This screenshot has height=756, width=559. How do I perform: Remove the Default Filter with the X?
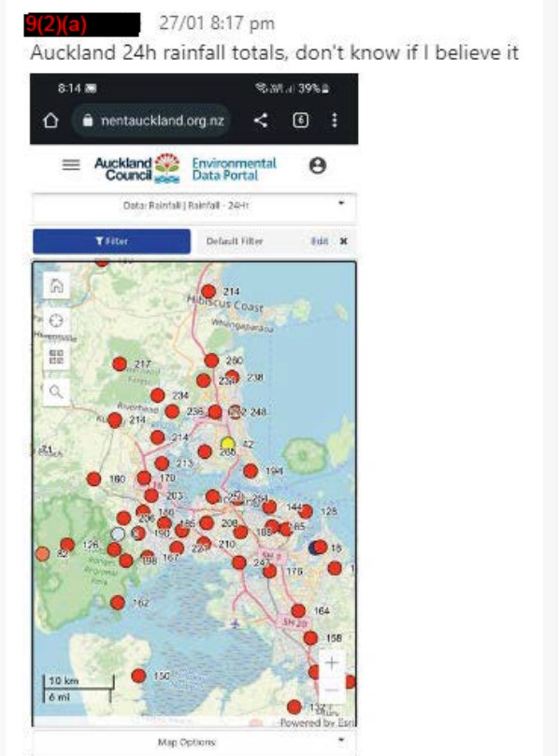point(343,241)
